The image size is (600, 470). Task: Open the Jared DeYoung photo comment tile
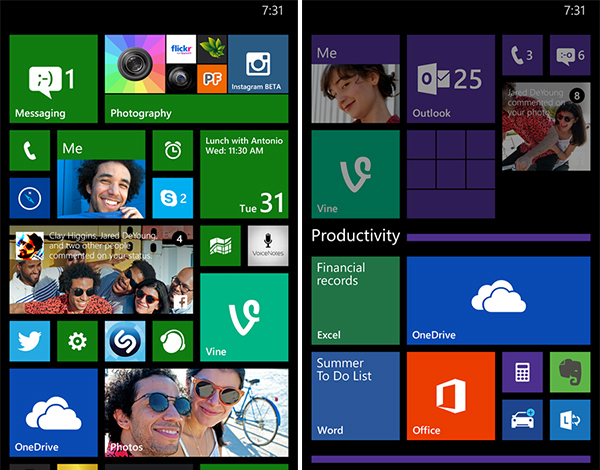pos(546,127)
